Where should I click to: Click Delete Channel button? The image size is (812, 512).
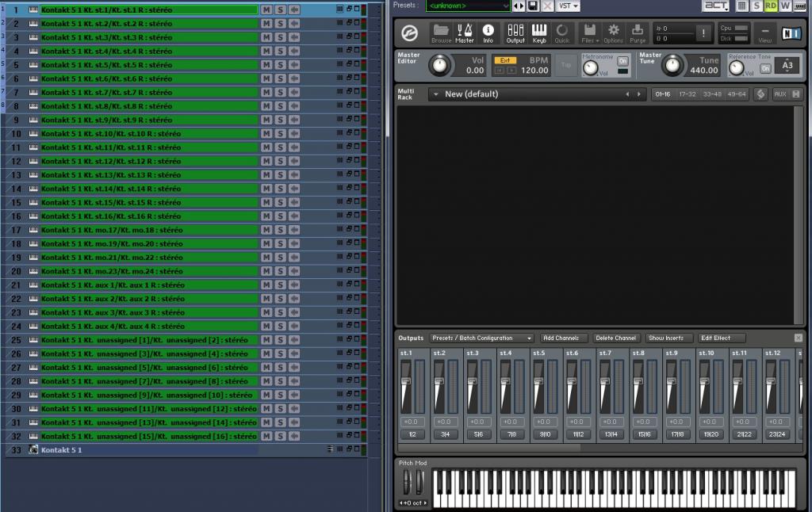click(x=615, y=338)
